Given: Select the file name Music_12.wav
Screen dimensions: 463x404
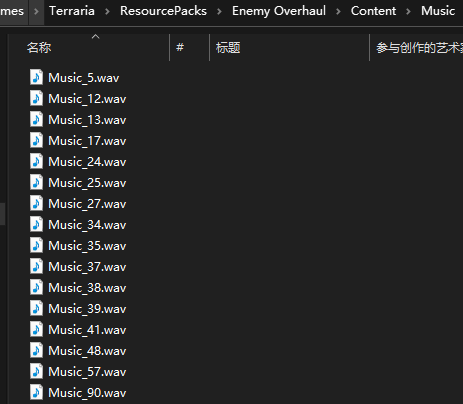Looking at the screenshot, I should 87,99.
